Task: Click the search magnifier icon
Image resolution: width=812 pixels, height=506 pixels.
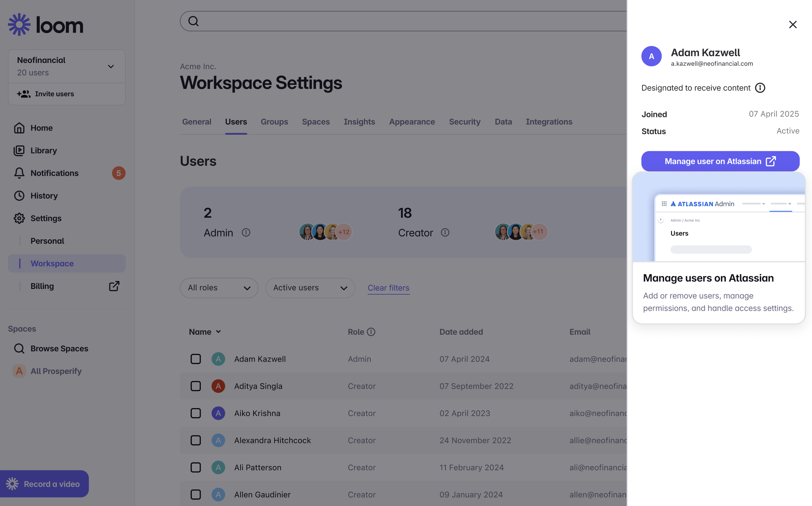Action: [x=193, y=21]
